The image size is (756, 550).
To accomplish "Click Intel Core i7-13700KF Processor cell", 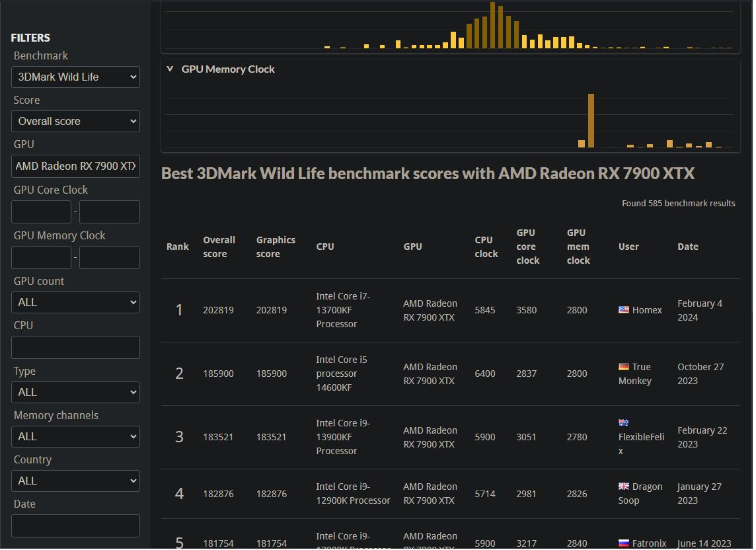I will [343, 311].
